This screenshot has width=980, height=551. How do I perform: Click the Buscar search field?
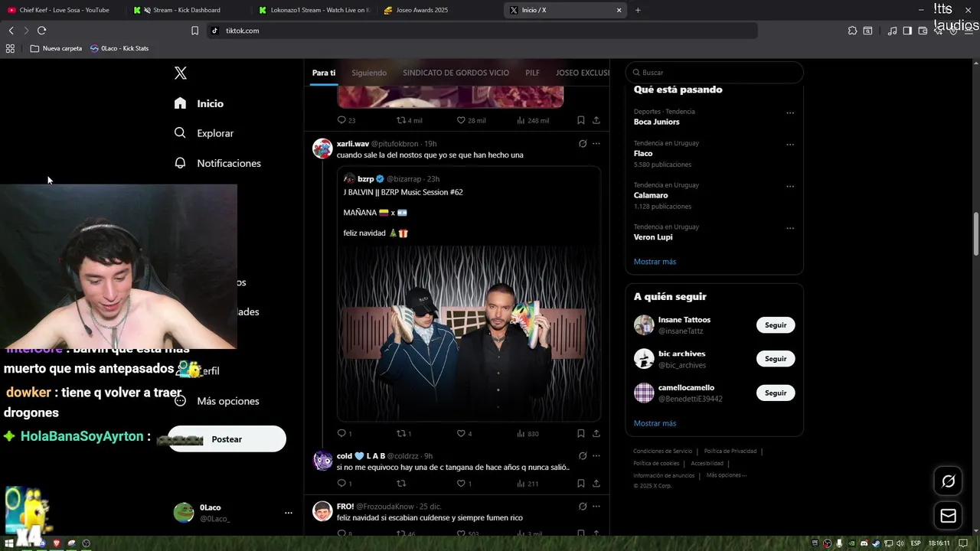(x=714, y=73)
